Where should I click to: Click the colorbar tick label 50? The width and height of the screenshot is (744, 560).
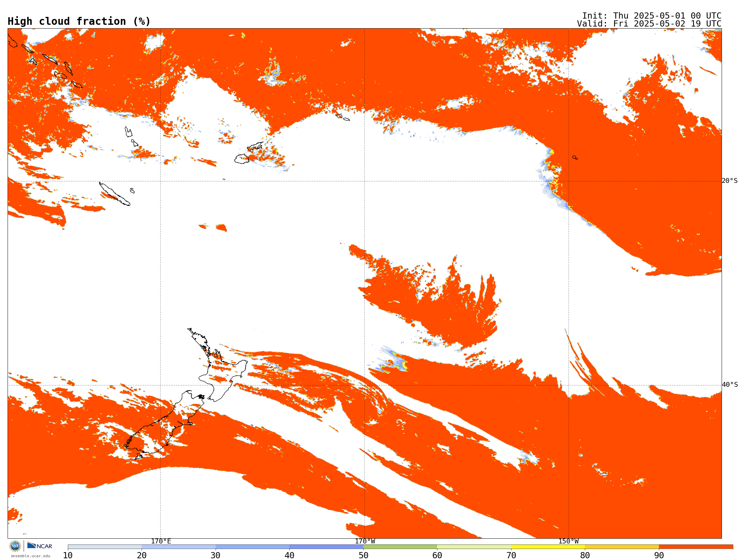click(363, 556)
